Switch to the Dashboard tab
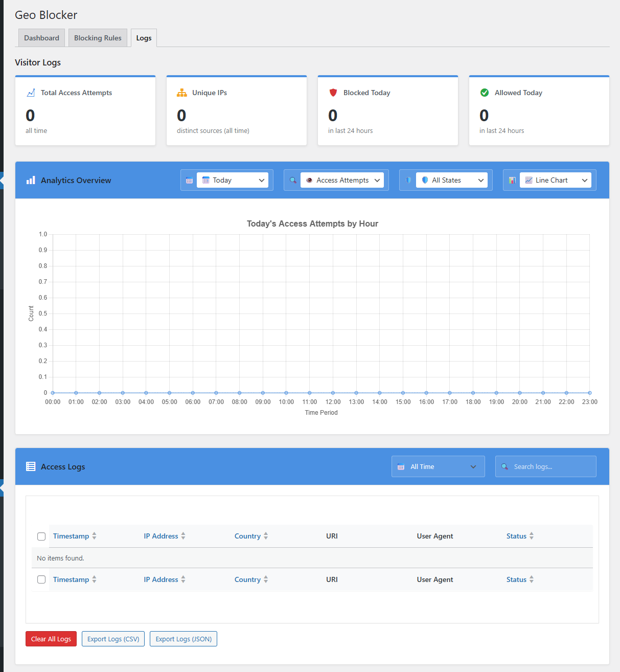The image size is (620, 672). click(x=41, y=38)
